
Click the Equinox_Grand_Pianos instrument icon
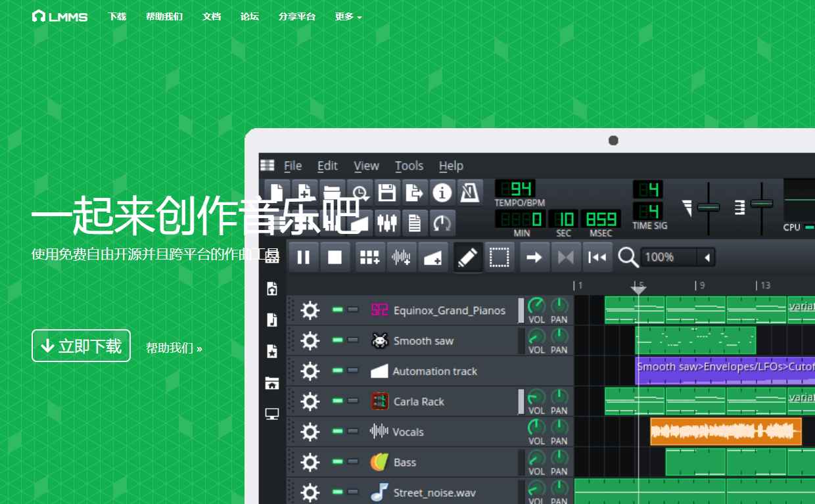[379, 310]
